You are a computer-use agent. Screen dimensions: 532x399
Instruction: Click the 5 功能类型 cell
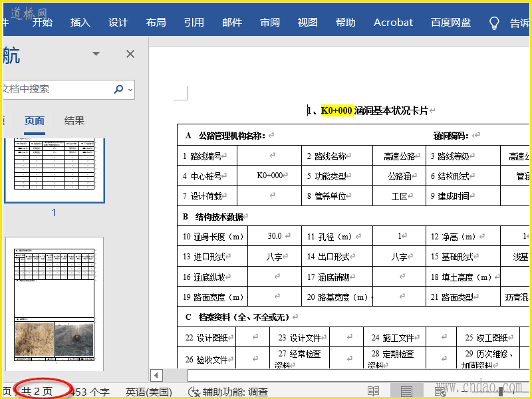337,176
